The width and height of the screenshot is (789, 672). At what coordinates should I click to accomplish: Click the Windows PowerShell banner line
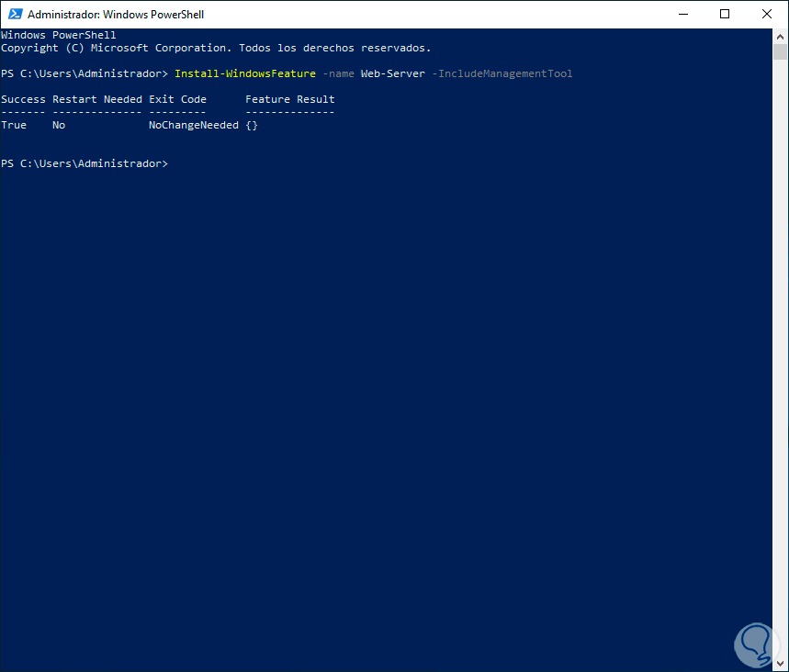coord(59,35)
